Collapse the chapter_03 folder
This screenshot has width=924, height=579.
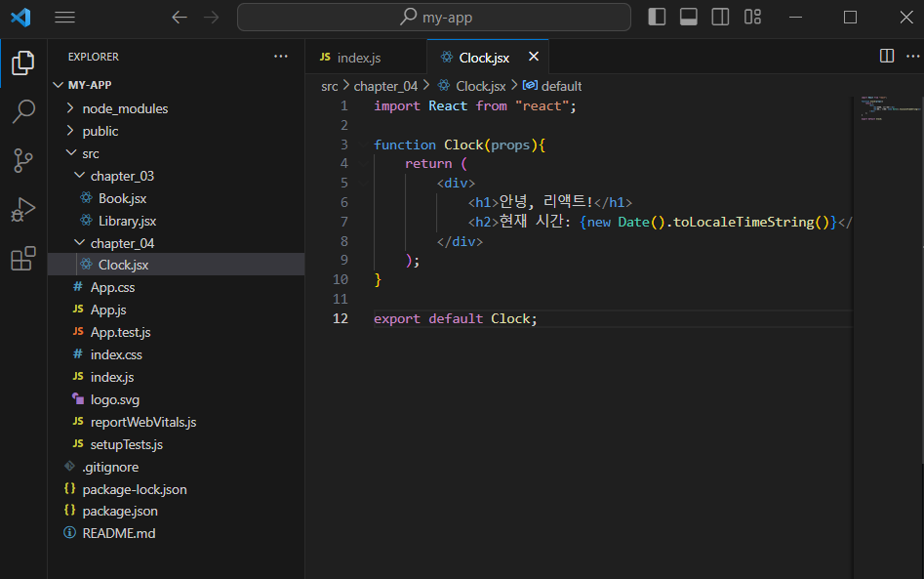tap(122, 176)
